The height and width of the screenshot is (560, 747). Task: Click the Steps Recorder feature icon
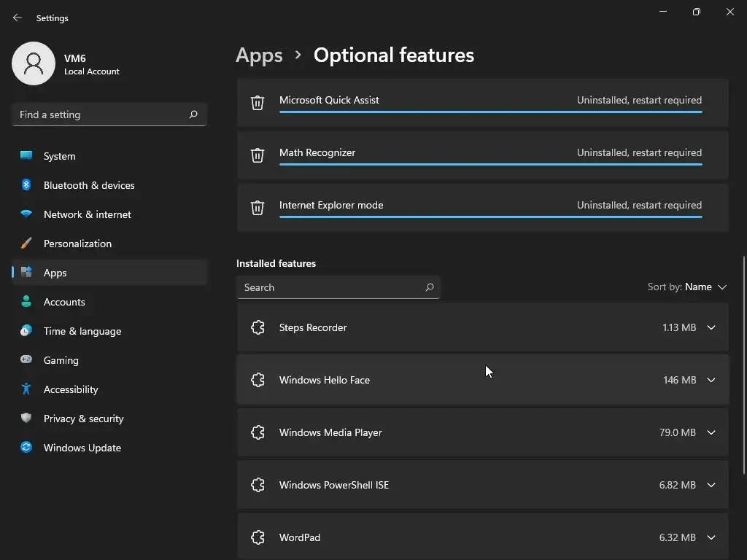pos(258,328)
